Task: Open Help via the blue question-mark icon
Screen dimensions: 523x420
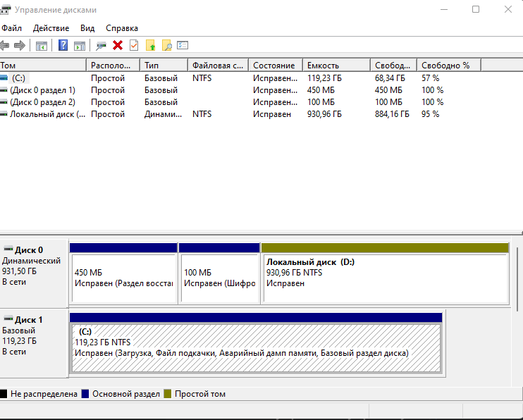Action: [x=63, y=45]
